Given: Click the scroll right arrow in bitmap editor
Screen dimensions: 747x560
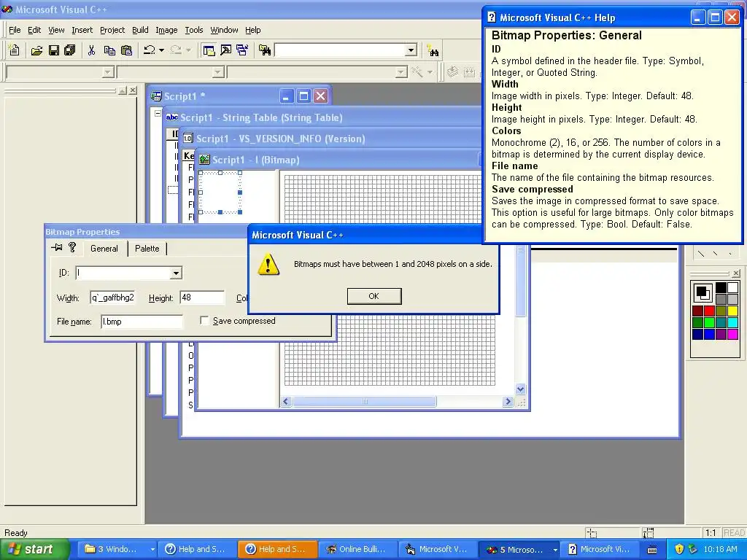Looking at the screenshot, I should [x=508, y=402].
